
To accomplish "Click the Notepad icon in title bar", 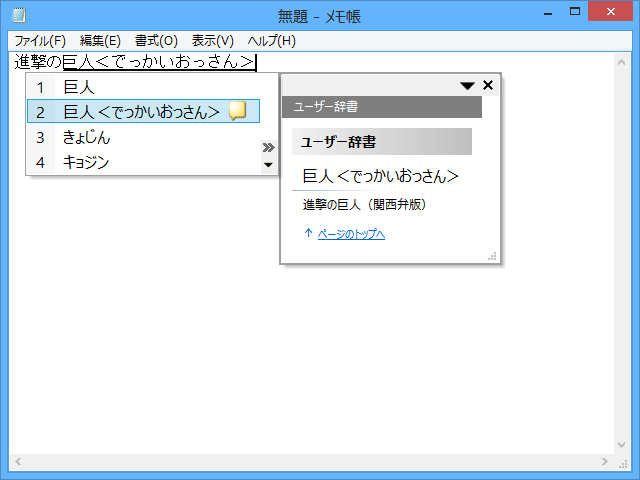I will pos(18,16).
